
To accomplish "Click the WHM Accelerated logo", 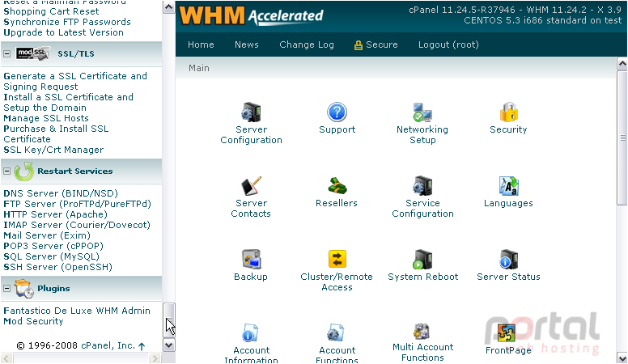I will [x=251, y=16].
